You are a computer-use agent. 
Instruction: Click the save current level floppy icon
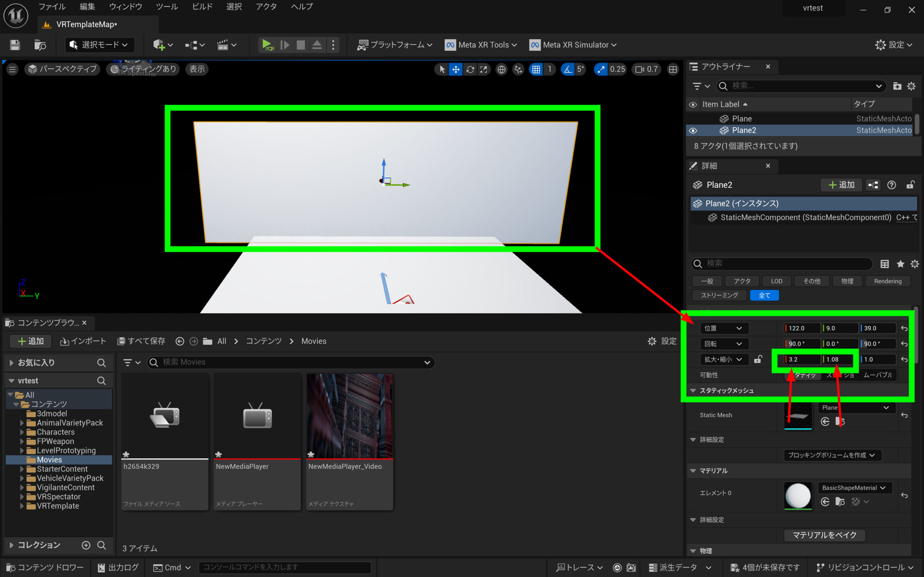pos(15,45)
